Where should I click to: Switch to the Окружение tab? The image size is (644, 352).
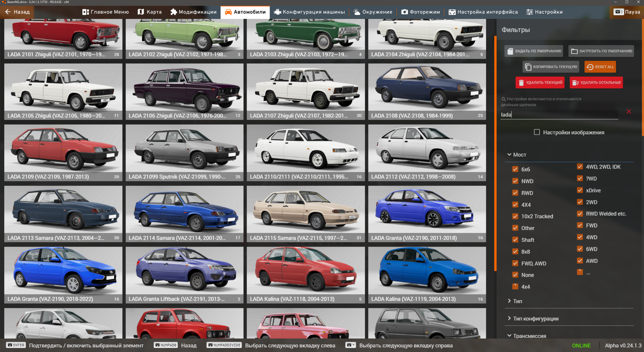pyautogui.click(x=373, y=12)
